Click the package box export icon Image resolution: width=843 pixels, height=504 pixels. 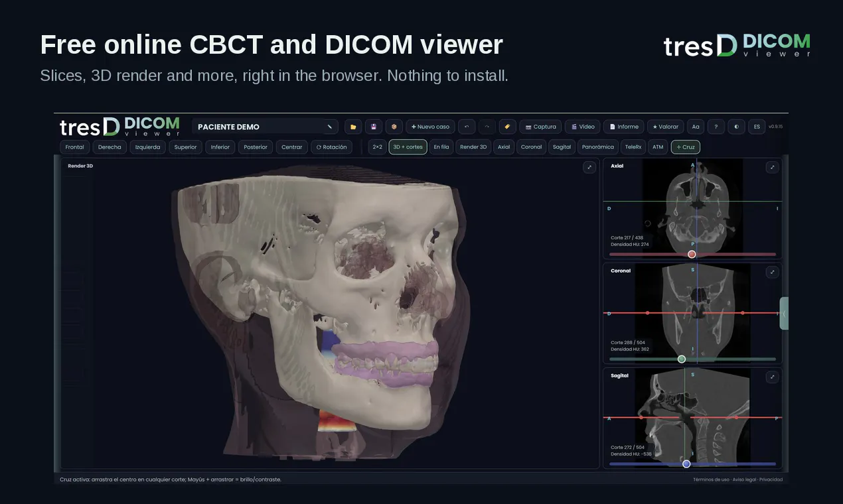click(394, 127)
